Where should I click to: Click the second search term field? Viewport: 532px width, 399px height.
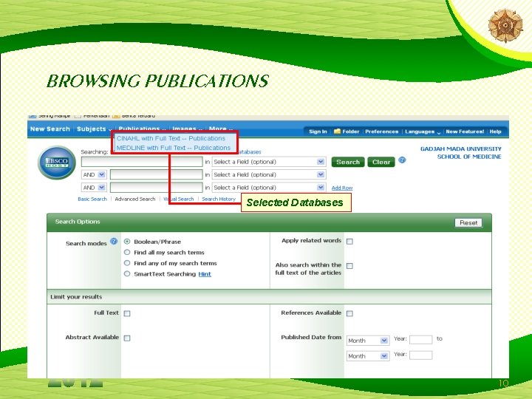[x=157, y=174]
